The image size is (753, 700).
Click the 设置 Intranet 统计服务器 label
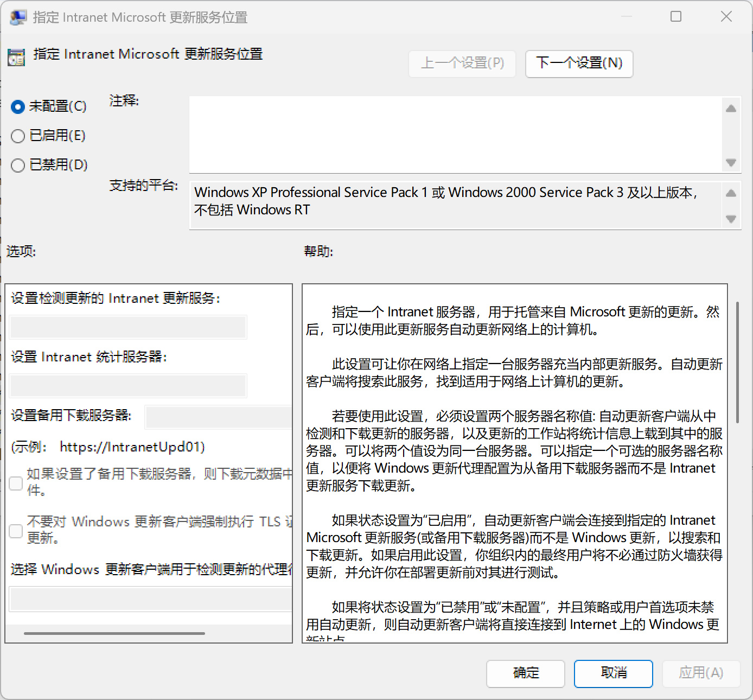click(x=89, y=357)
